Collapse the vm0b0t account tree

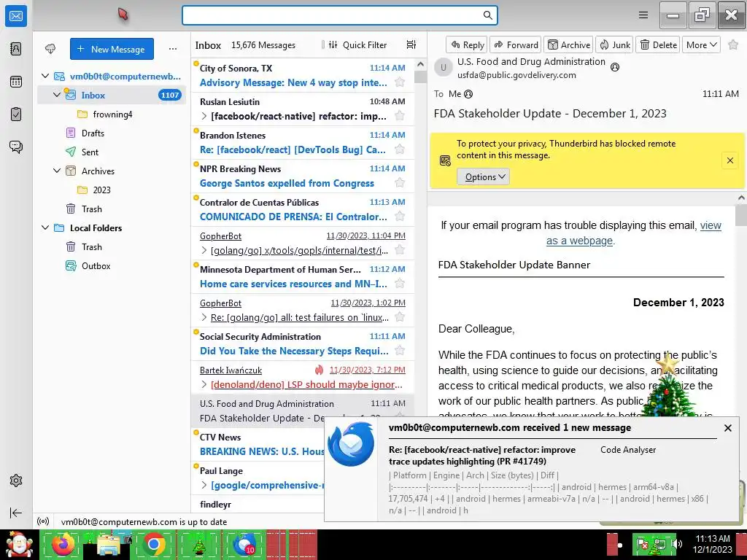(x=45, y=76)
